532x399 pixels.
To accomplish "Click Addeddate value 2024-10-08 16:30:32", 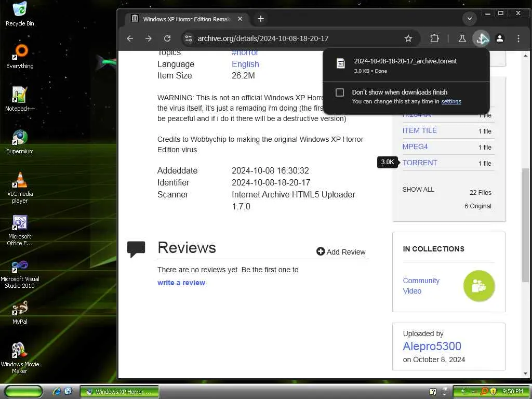I will (x=270, y=170).
